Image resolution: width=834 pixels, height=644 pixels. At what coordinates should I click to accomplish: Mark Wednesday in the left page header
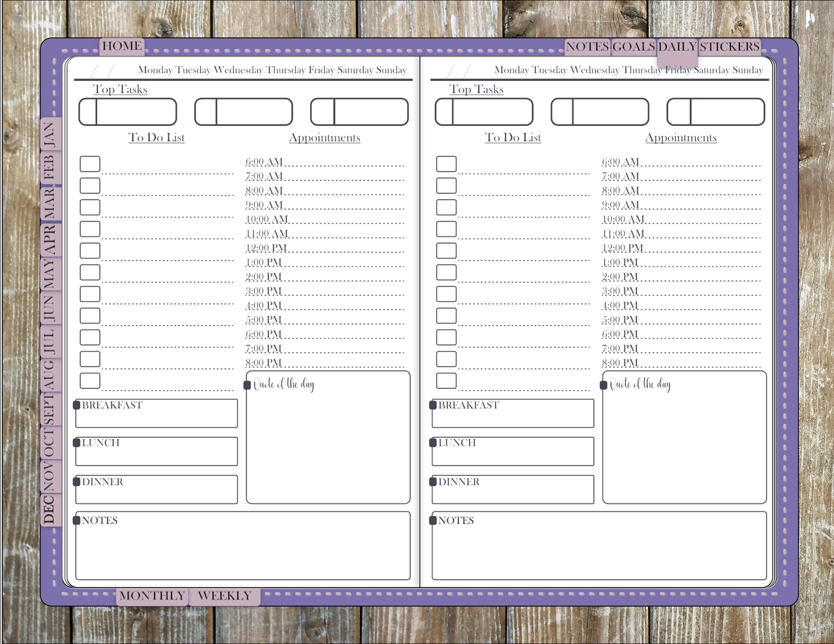tap(238, 70)
